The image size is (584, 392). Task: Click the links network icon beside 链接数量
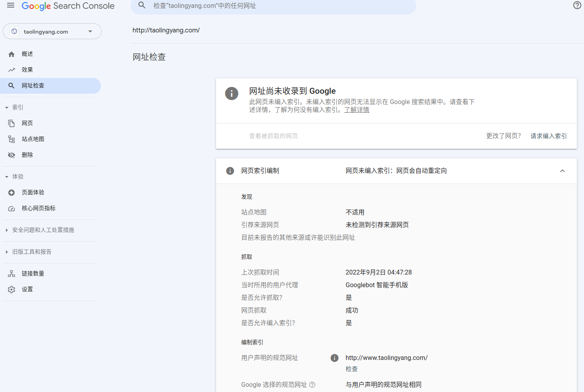(x=11, y=274)
